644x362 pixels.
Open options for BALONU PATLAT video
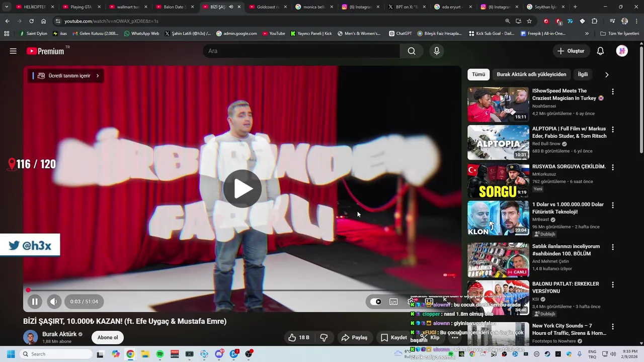pos(612,285)
